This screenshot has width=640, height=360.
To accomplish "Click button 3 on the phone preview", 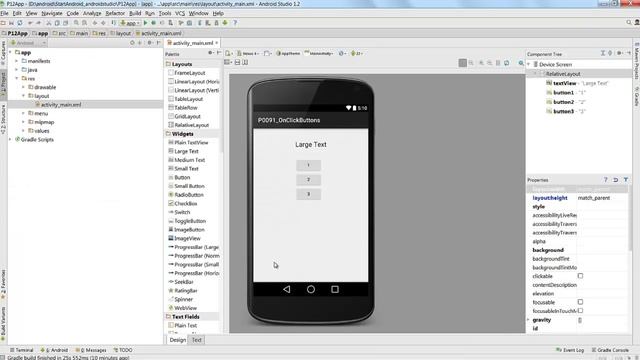I will (x=309, y=194).
